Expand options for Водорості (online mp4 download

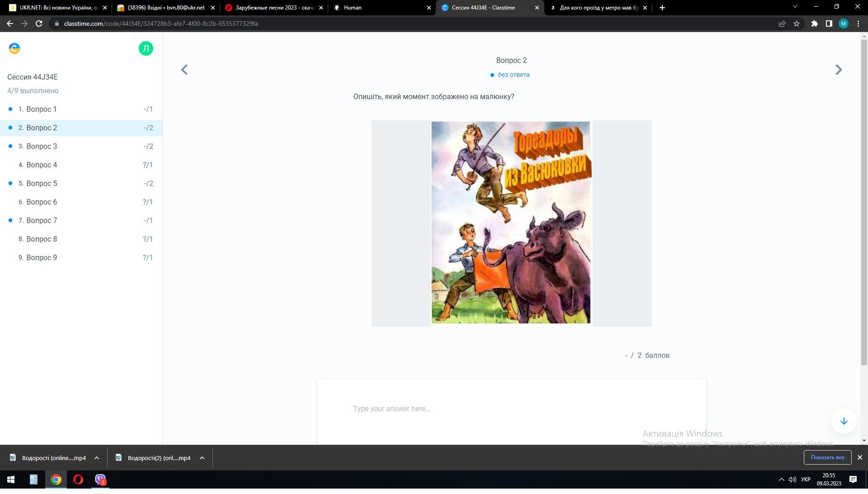[97, 458]
